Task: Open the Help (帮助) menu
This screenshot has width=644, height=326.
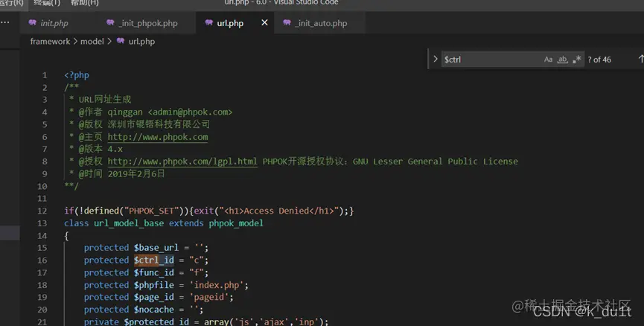Action: point(84,3)
